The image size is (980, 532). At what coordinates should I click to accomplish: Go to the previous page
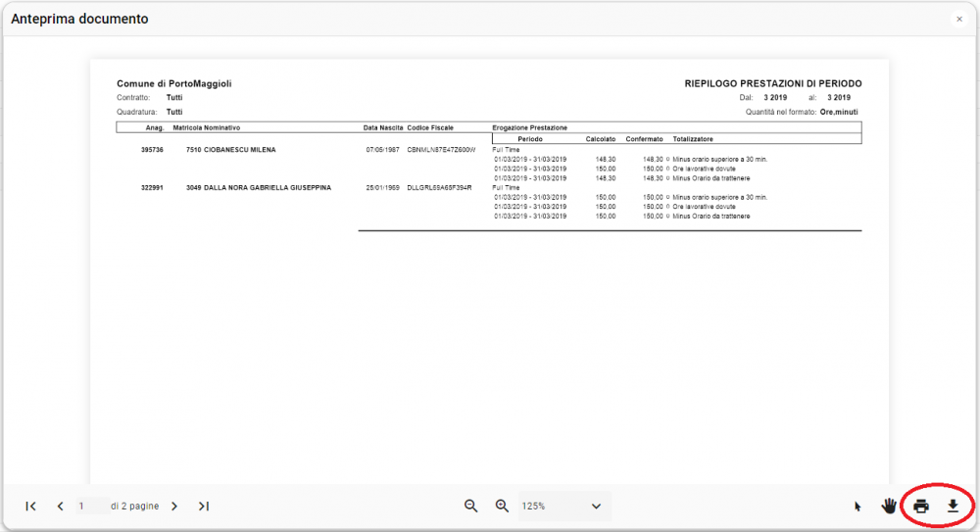click(x=60, y=507)
